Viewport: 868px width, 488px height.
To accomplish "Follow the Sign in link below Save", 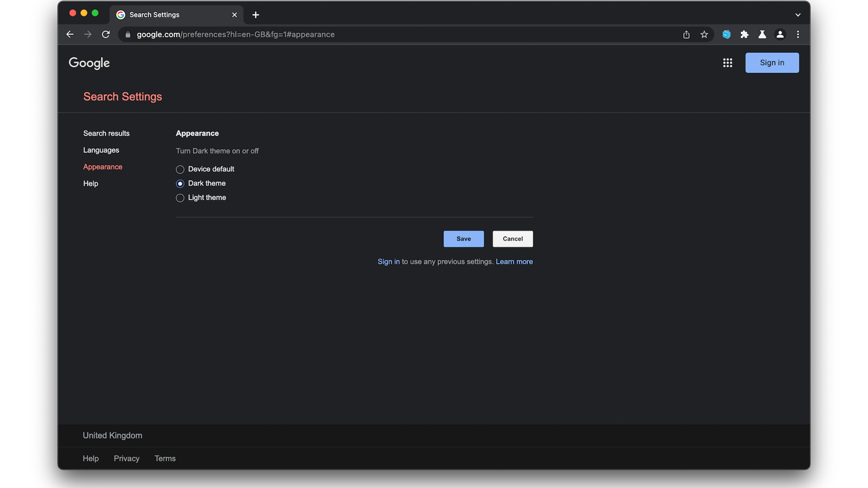I will pyautogui.click(x=388, y=262).
